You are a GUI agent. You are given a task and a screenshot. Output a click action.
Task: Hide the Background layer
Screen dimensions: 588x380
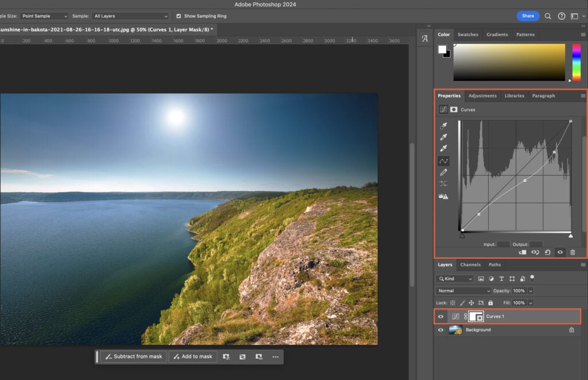pyautogui.click(x=440, y=329)
